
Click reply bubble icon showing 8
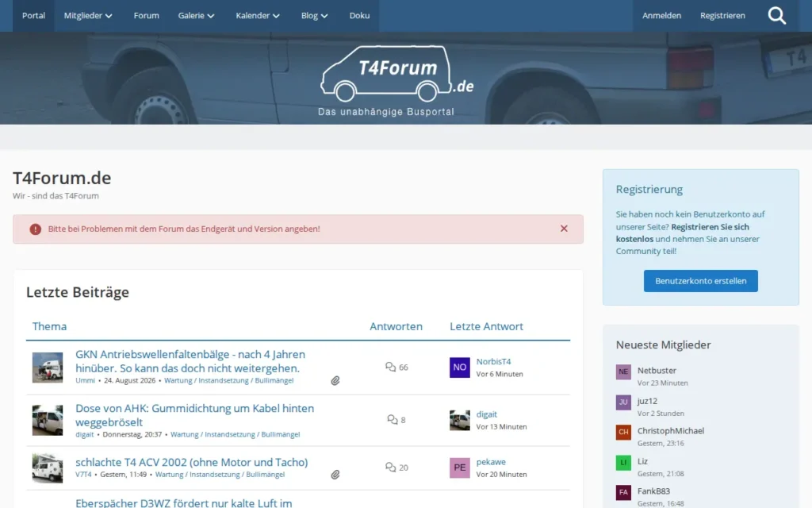[x=393, y=419]
